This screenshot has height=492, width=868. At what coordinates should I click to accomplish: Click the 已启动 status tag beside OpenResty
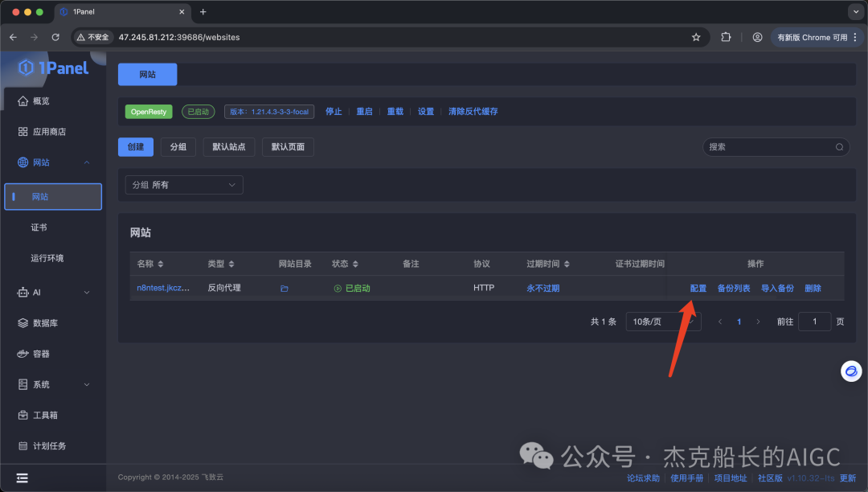(199, 112)
